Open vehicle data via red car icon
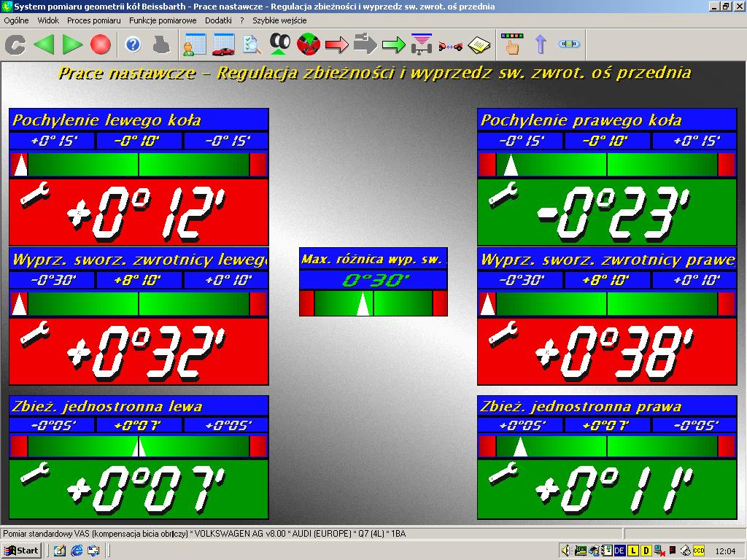This screenshot has width=747, height=560. tap(222, 45)
